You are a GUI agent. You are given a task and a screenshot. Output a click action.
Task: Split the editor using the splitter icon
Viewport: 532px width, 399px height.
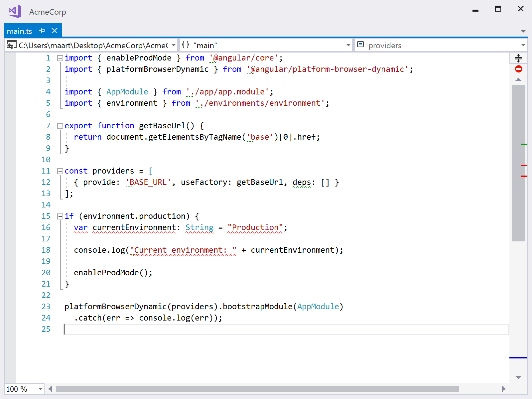point(518,58)
